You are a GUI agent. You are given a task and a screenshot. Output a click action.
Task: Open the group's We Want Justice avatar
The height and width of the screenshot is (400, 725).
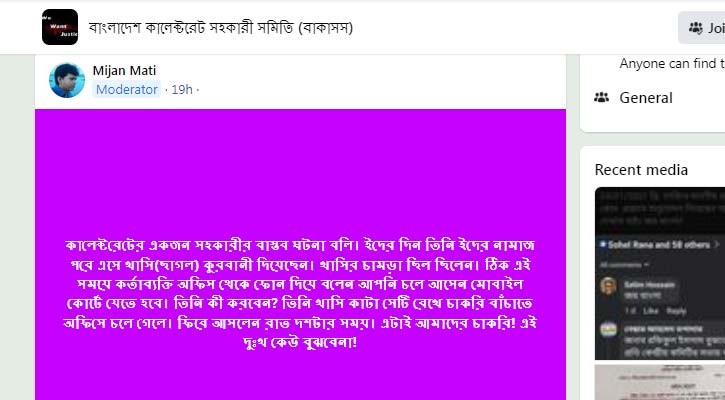(x=60, y=27)
